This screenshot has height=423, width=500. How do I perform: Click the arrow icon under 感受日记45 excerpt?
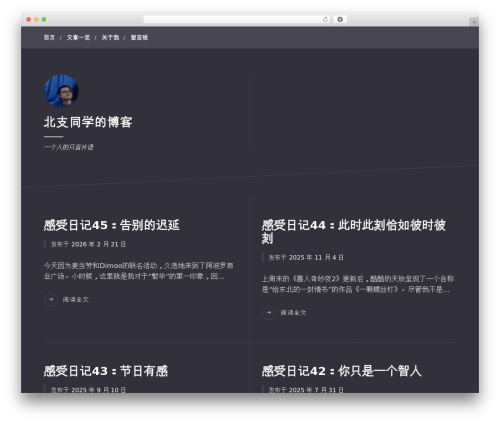click(51, 299)
